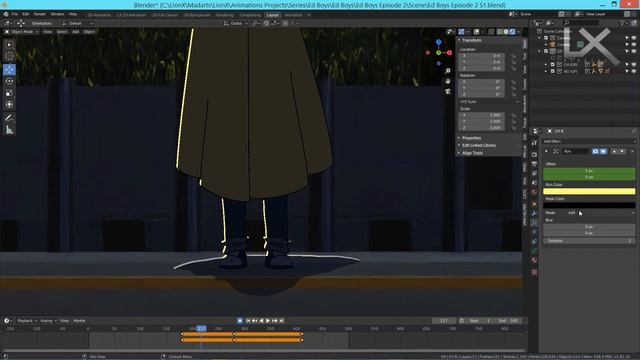
Task: Toggle auto keying record button
Action: point(240,321)
